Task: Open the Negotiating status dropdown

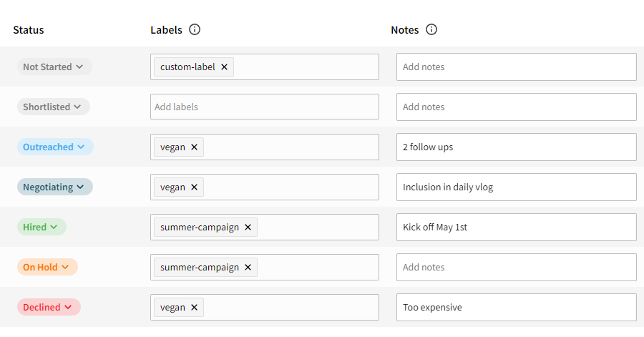Action: tap(54, 187)
